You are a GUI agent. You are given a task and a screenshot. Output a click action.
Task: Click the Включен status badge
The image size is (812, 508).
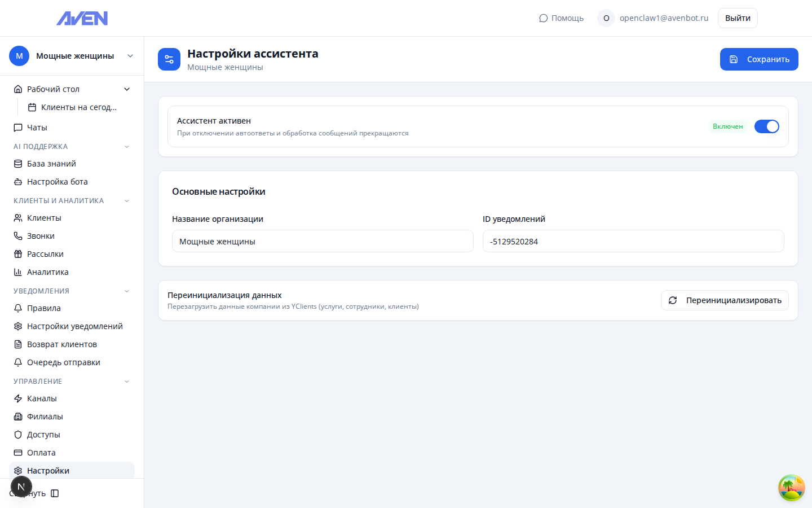pos(728,126)
